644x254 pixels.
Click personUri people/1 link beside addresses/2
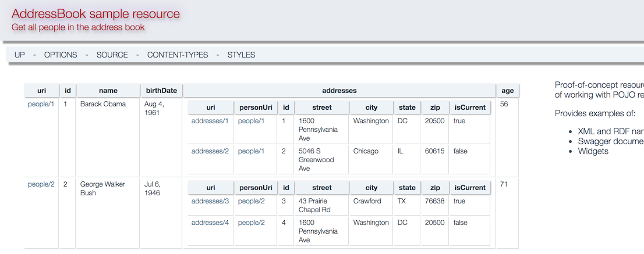tap(251, 151)
